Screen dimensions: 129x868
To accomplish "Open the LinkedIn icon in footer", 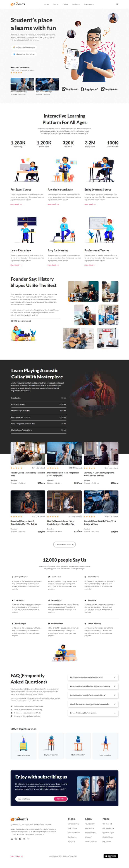I will (x=11, y=839).
